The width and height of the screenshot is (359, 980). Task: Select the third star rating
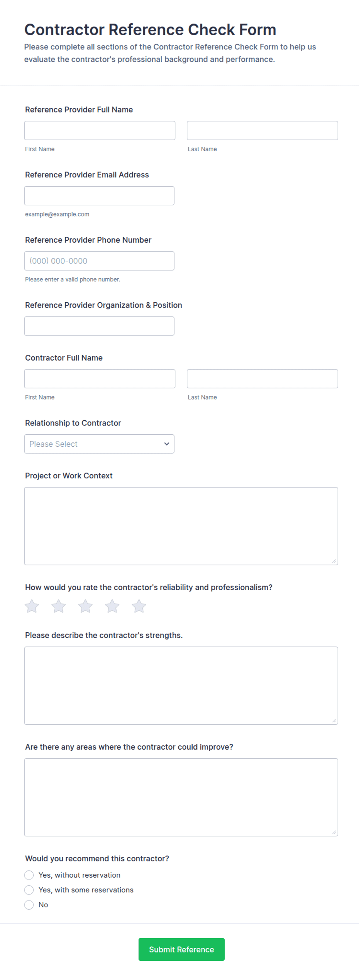85,606
